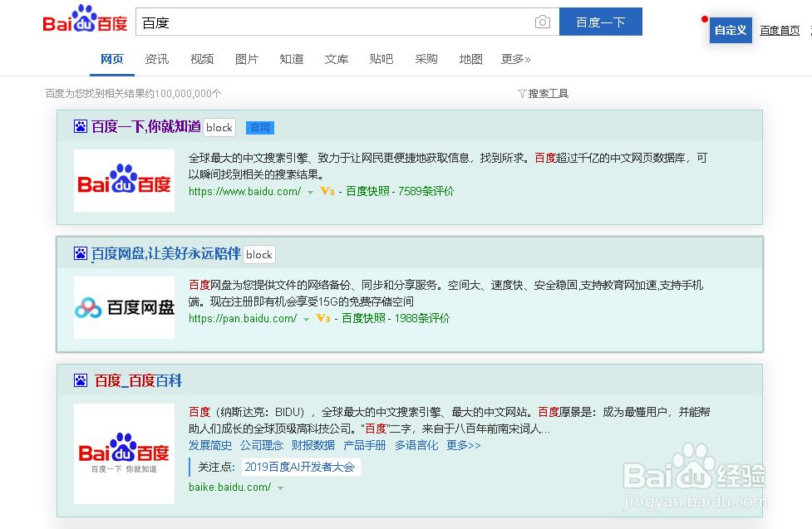Viewport: 812px width, 529px height.
Task: Switch to the 知道 tab
Action: 292,59
